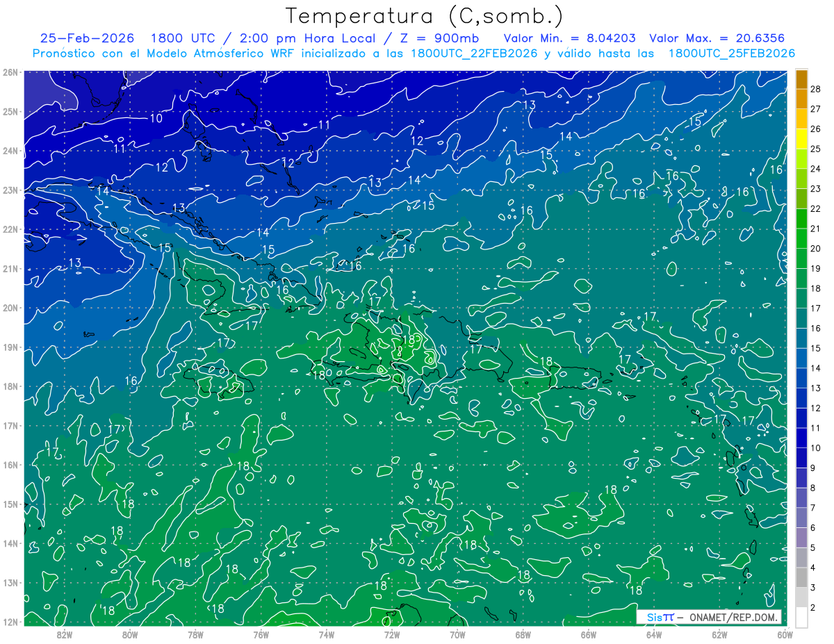Click the "80W" longitude axis label
Image resolution: width=834 pixels, height=644 pixels.
(130, 634)
